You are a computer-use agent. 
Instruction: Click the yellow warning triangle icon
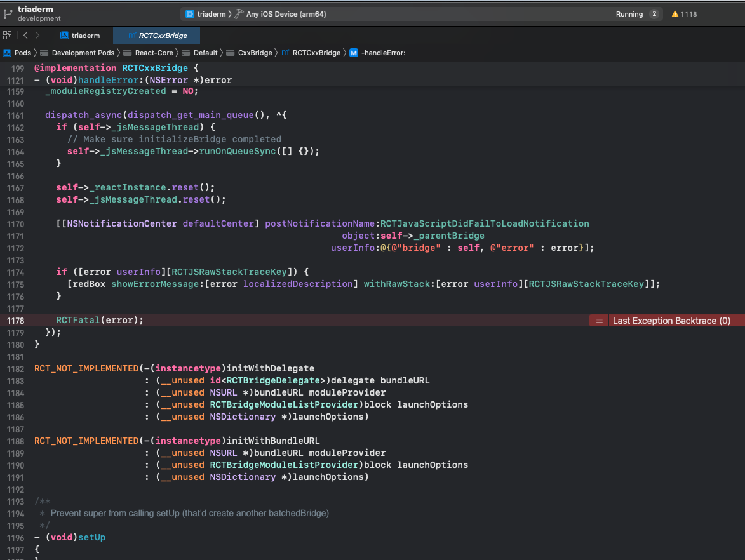(x=675, y=14)
